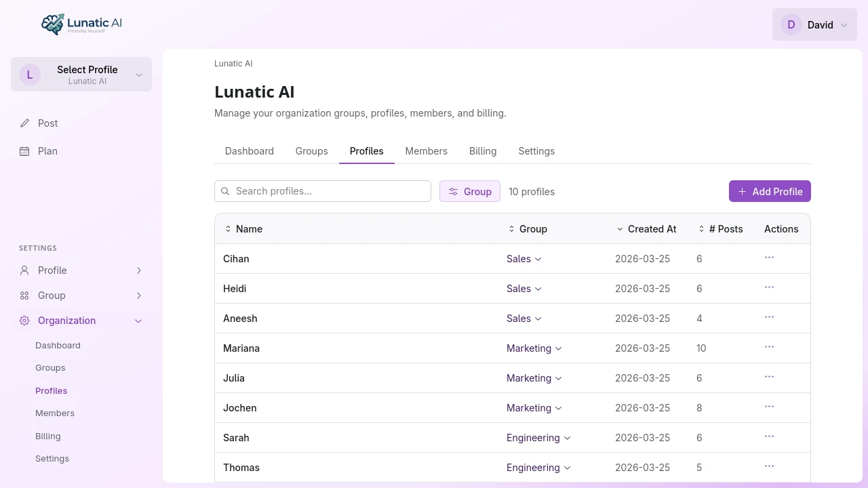Select the Profiles tab
Screen dimensions: 868x488
click(x=367, y=151)
